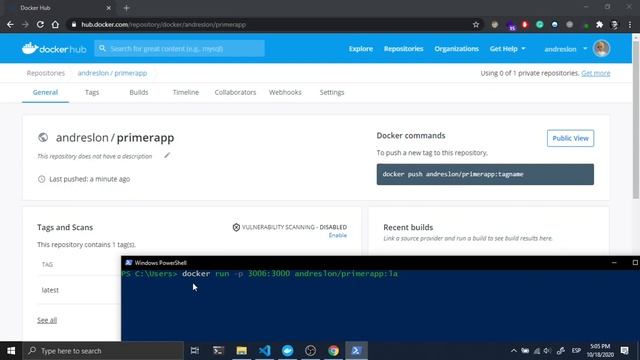Click the Get more private repositories link
This screenshot has width=640, height=360.
point(596,73)
